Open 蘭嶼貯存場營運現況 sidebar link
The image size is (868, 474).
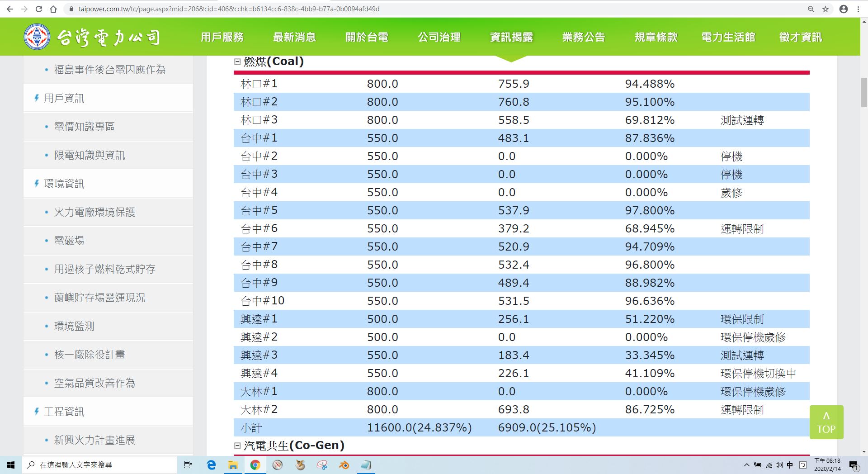[100, 298]
